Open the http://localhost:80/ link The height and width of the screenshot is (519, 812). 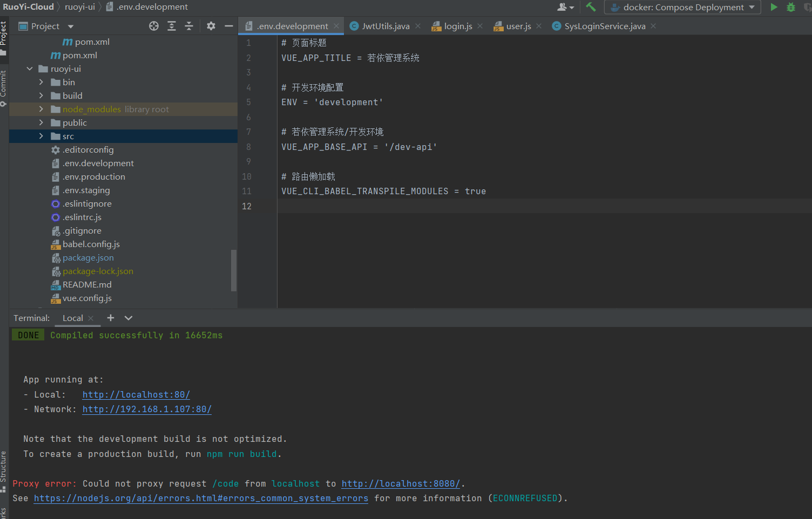136,394
